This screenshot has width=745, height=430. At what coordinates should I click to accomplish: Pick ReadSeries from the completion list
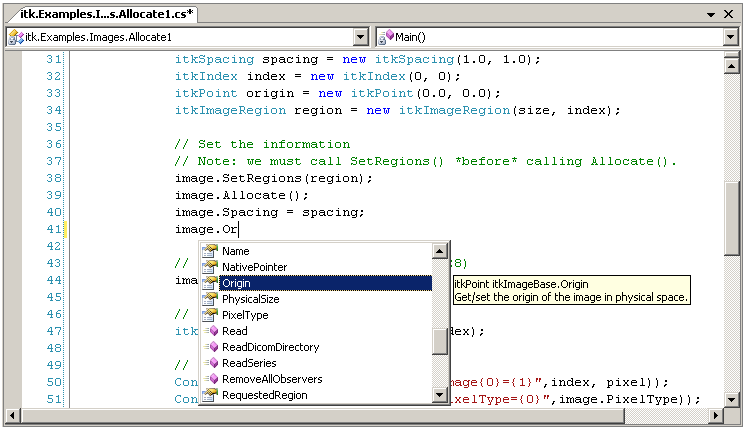click(x=250, y=363)
